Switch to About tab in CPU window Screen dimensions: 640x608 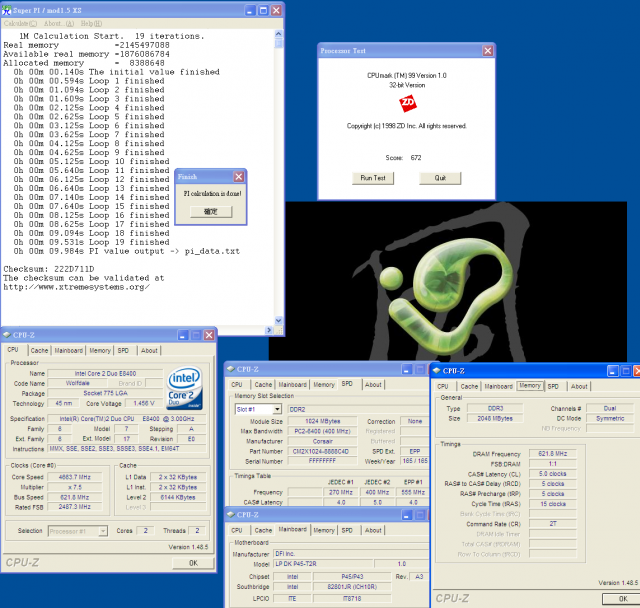pos(149,351)
